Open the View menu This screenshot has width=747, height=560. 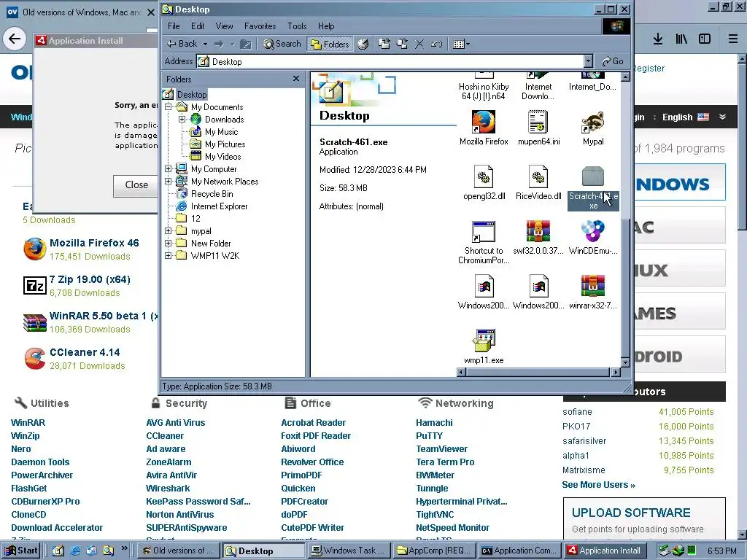[224, 26]
